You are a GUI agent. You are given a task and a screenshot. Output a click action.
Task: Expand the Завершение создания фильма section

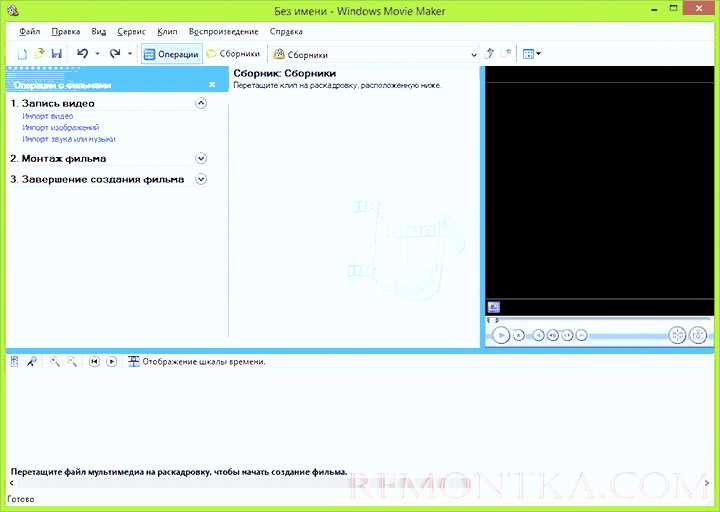coord(201,179)
